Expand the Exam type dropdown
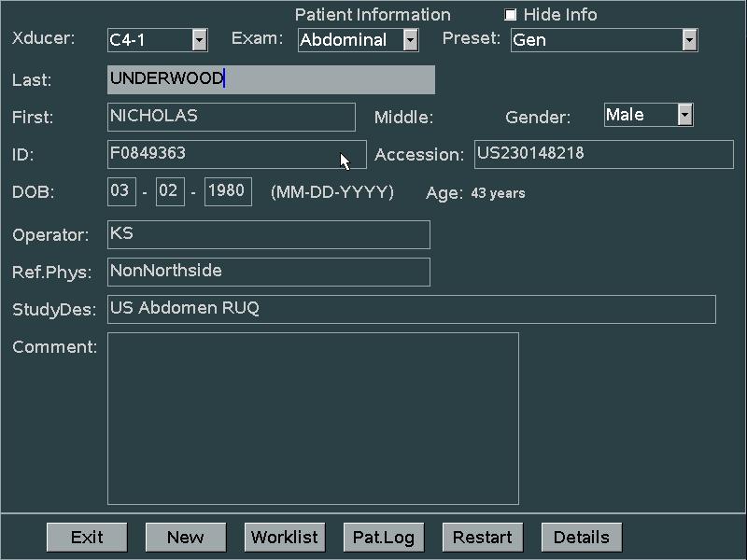 coord(411,40)
